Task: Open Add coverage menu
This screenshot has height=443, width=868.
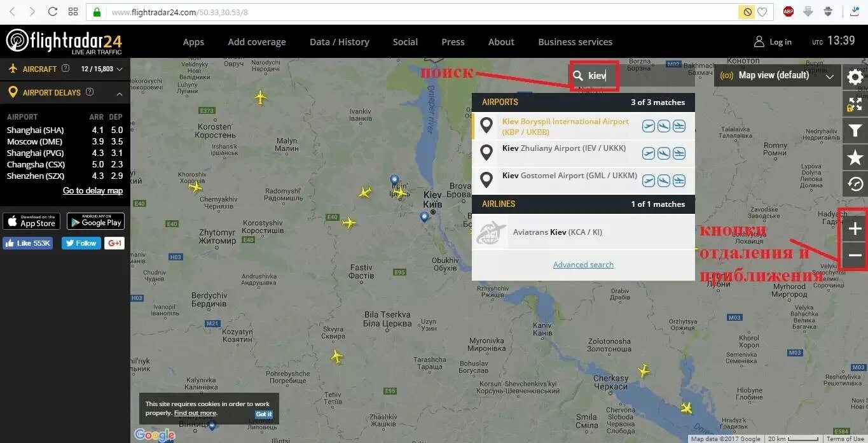Action: 257,41
